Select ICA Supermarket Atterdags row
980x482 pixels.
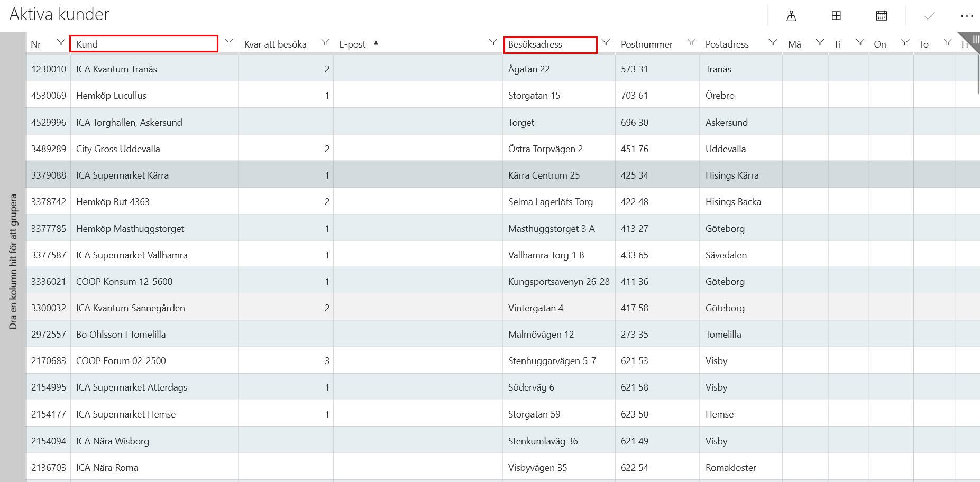click(x=502, y=387)
